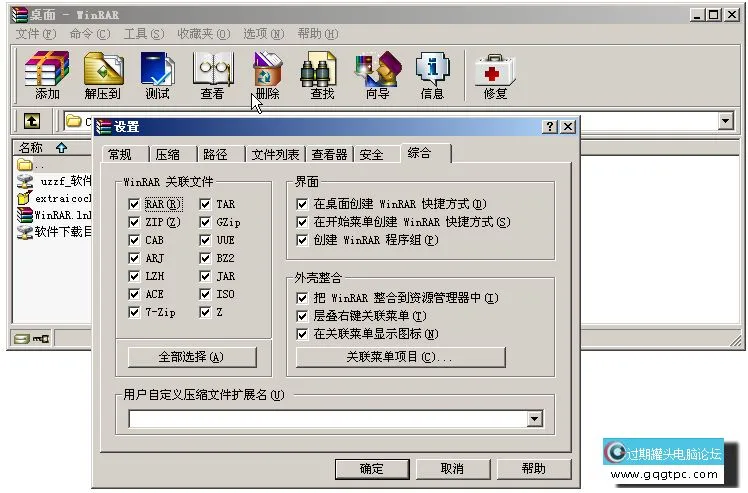Toggle the RAR association checkbox
The height and width of the screenshot is (493, 748).
click(134, 204)
